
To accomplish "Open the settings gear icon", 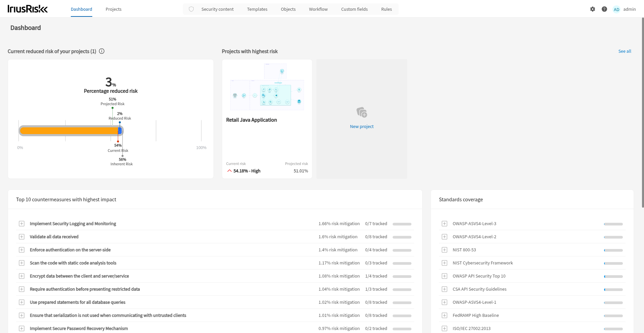I will 593,9.
